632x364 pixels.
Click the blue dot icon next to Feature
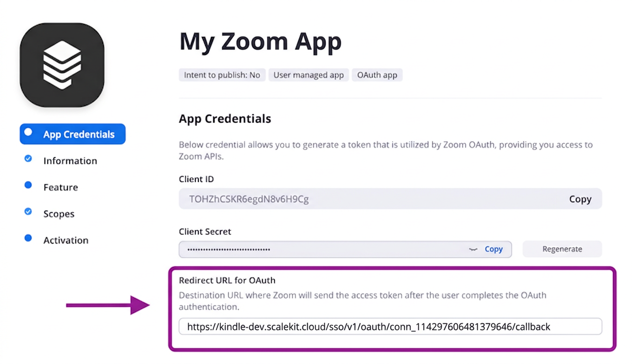[x=28, y=186]
